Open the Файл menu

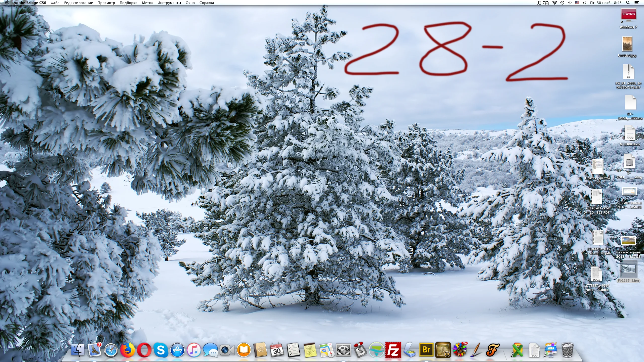[55, 3]
